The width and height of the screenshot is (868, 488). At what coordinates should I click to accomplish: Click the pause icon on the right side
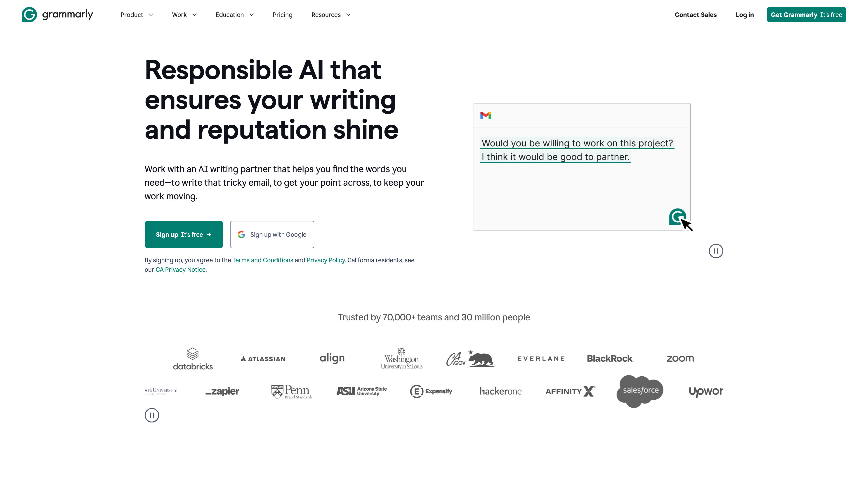point(716,251)
